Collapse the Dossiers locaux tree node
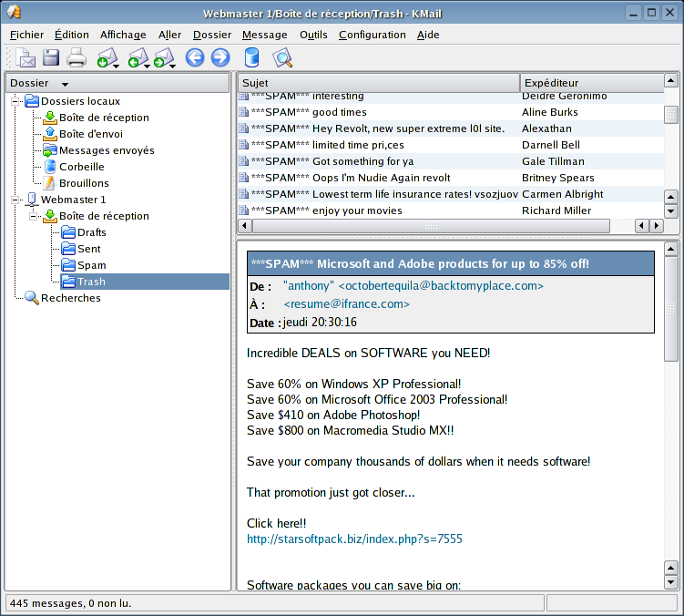 pyautogui.click(x=15, y=101)
